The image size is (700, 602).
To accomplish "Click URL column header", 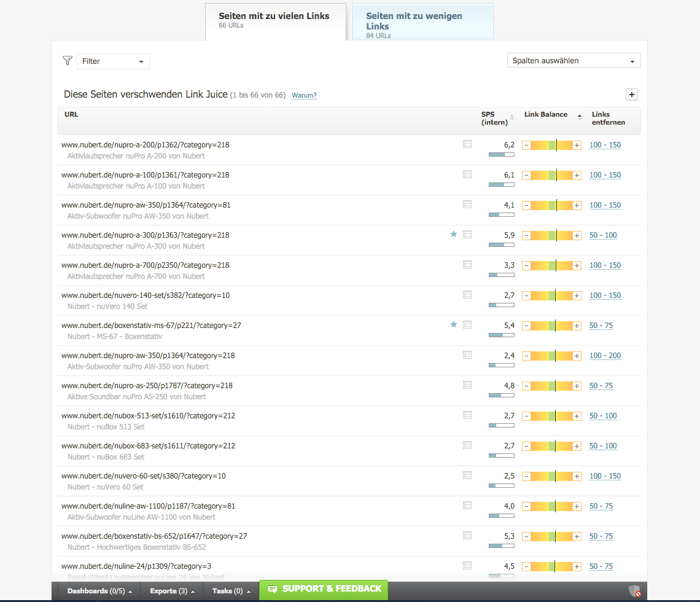I will coord(71,114).
